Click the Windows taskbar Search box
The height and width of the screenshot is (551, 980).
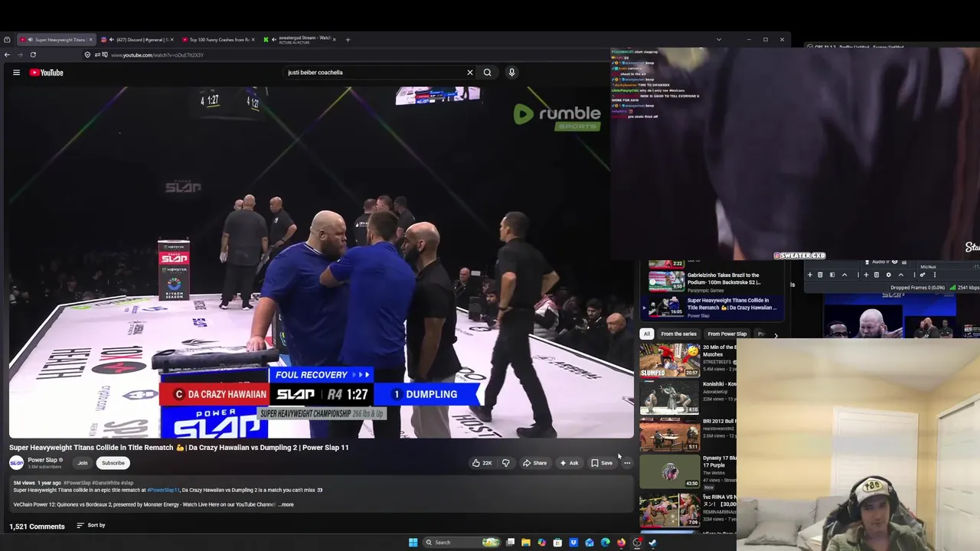pyautogui.click(x=461, y=543)
